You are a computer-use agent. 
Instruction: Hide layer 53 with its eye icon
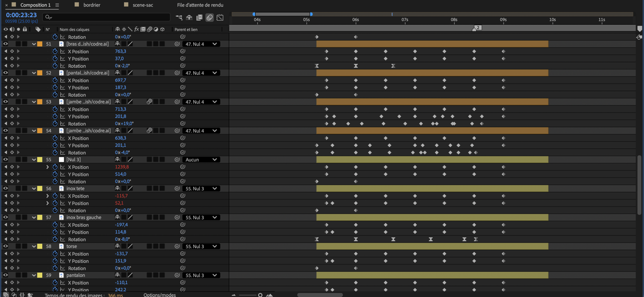pos(6,102)
